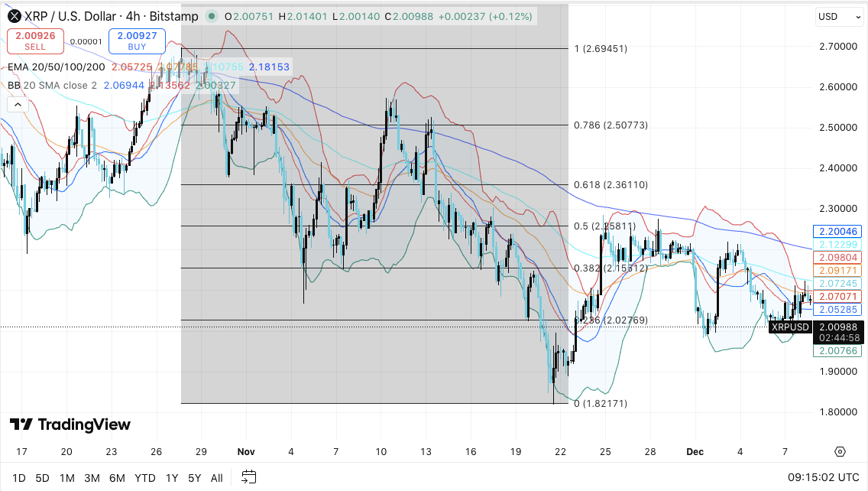Click the 2.09171 price axis label
The height and width of the screenshot is (491, 868).
coord(837,271)
